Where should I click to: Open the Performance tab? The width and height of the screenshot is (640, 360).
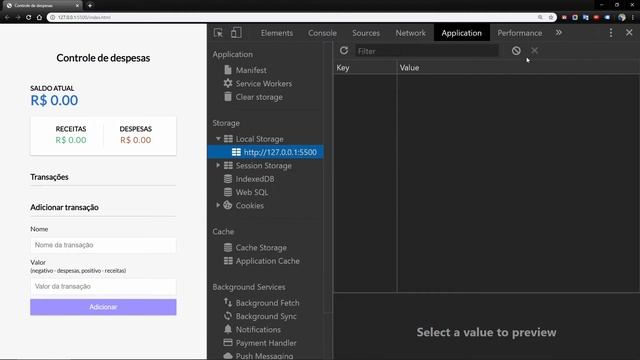tap(520, 33)
